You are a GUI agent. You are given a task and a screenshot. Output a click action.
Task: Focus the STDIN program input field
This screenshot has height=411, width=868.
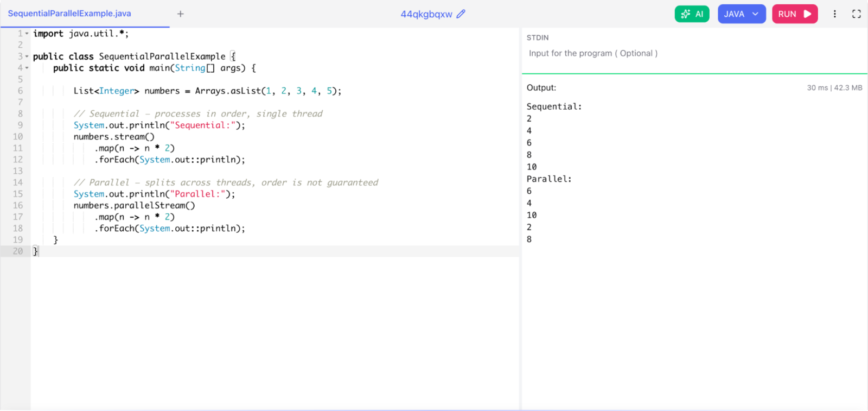(x=694, y=53)
